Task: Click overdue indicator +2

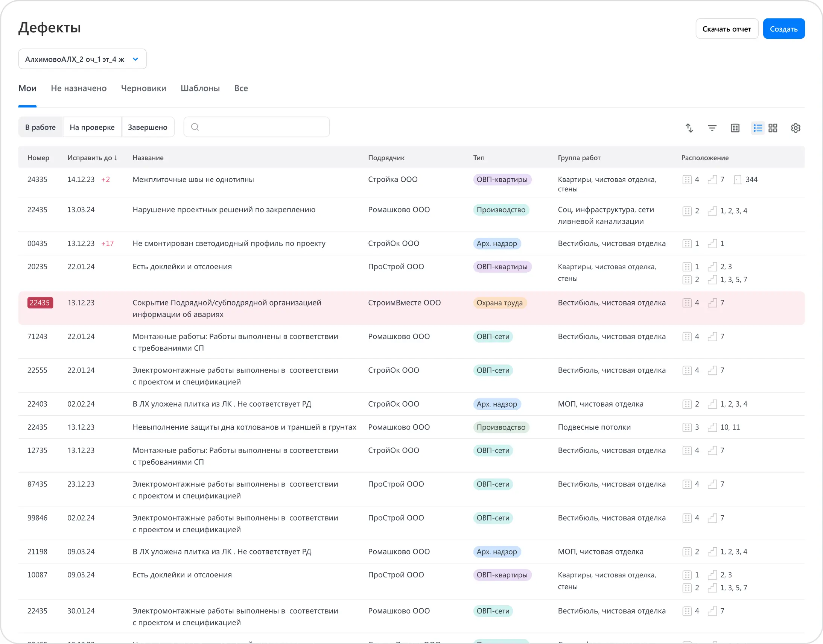Action: (106, 179)
